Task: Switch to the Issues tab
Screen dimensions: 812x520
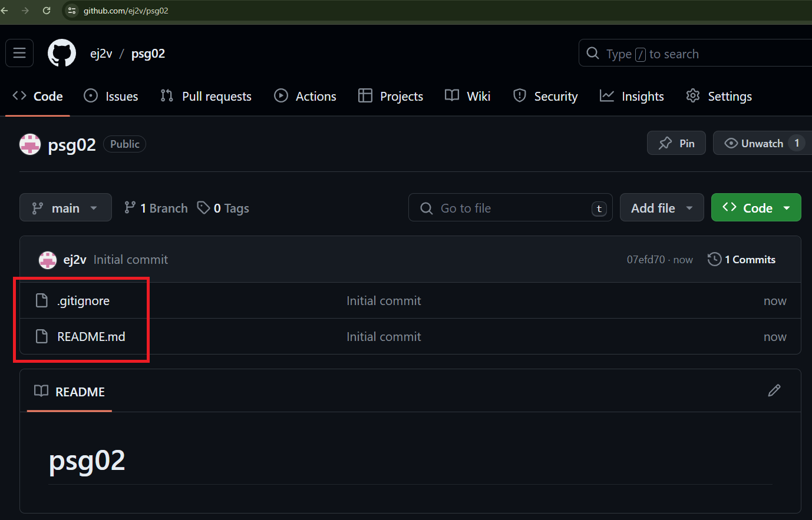Action: pyautogui.click(x=111, y=96)
